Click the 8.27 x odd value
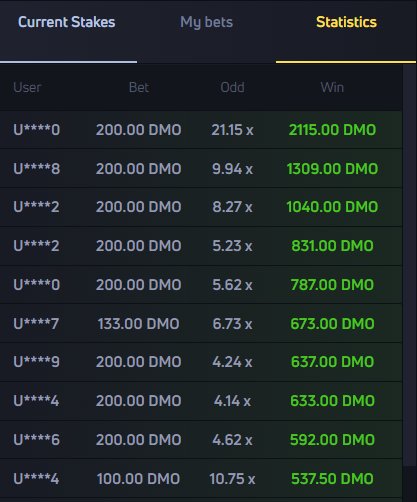 click(x=232, y=207)
